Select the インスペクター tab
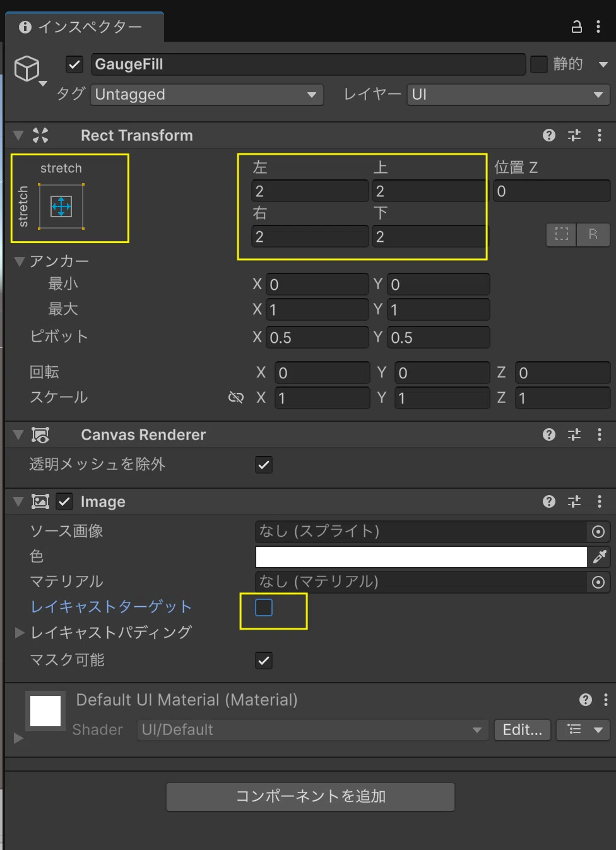The image size is (616, 850). 85,27
